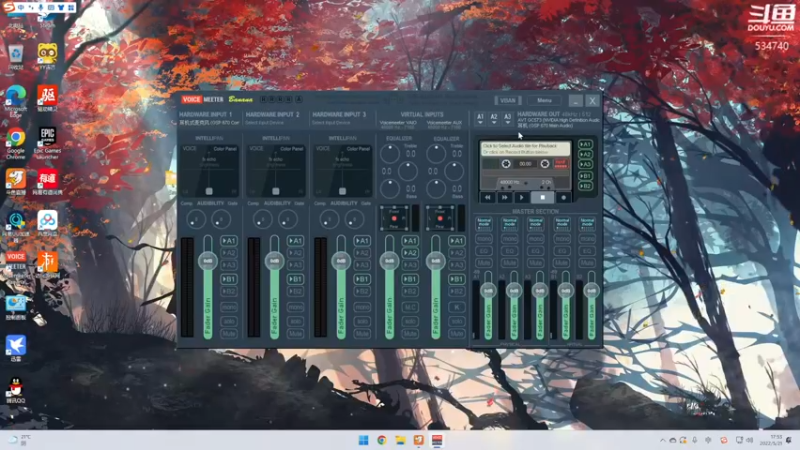Select input device for Hardware Input 3

click(x=331, y=123)
